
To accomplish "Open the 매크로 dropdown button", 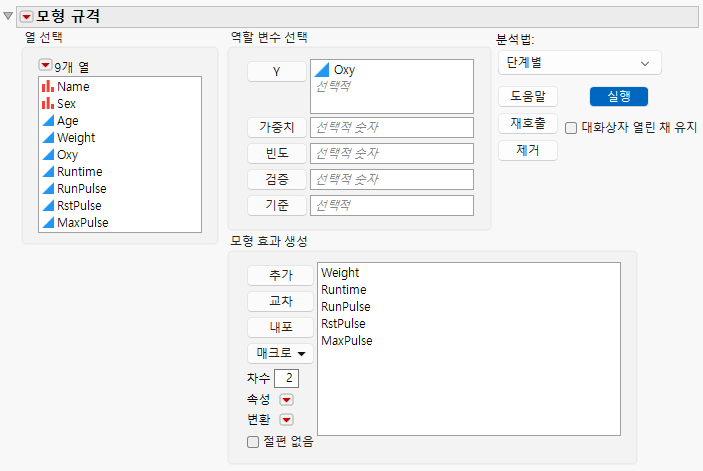I will [x=280, y=353].
